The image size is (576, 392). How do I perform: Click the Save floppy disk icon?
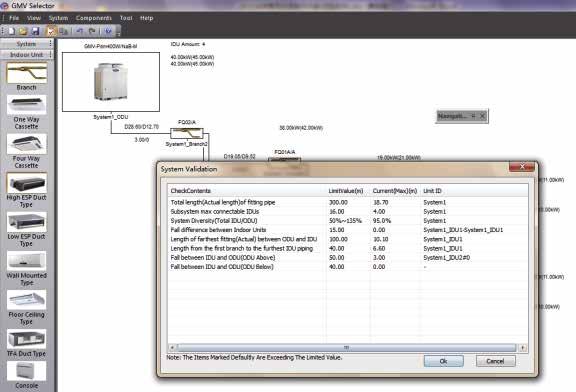click(35, 31)
